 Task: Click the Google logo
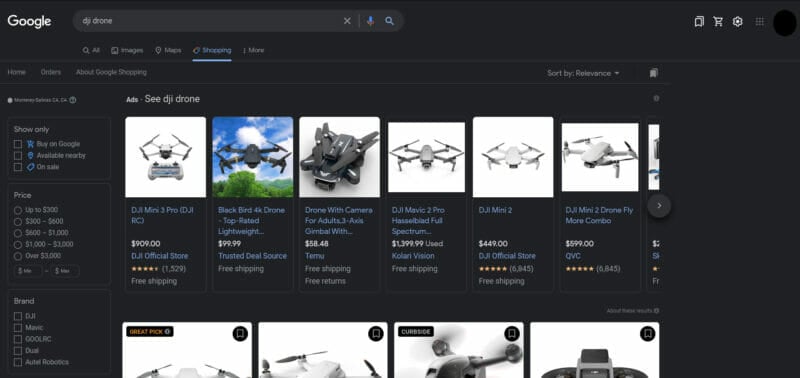(x=29, y=21)
